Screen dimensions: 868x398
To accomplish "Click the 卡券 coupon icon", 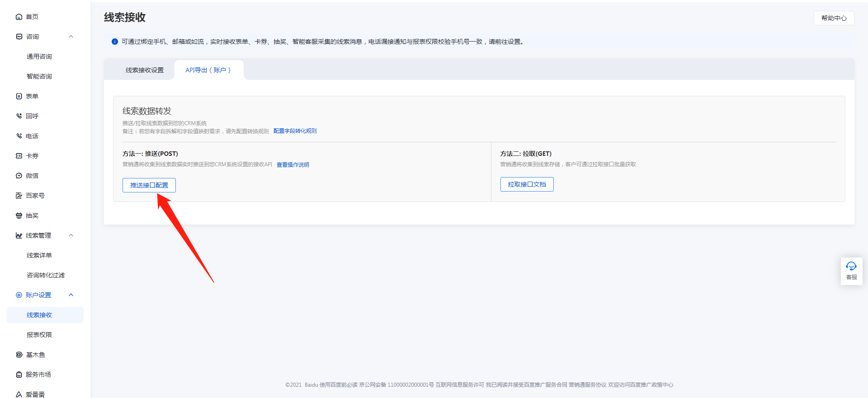I will pos(19,156).
